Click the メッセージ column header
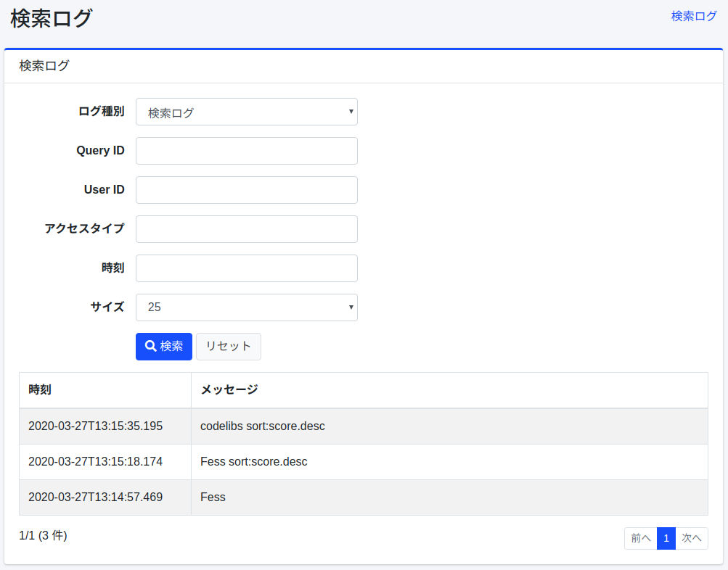The height and width of the screenshot is (570, 728). pyautogui.click(x=229, y=390)
